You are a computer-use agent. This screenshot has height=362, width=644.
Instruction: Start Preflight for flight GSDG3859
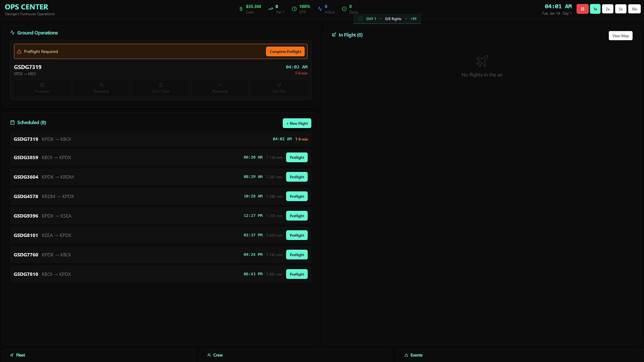coord(297,158)
